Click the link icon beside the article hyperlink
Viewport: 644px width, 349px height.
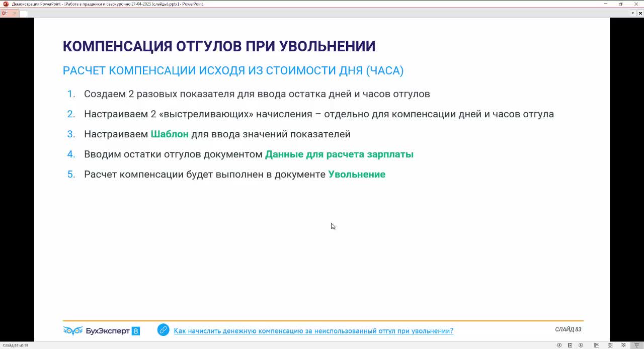[163, 330]
